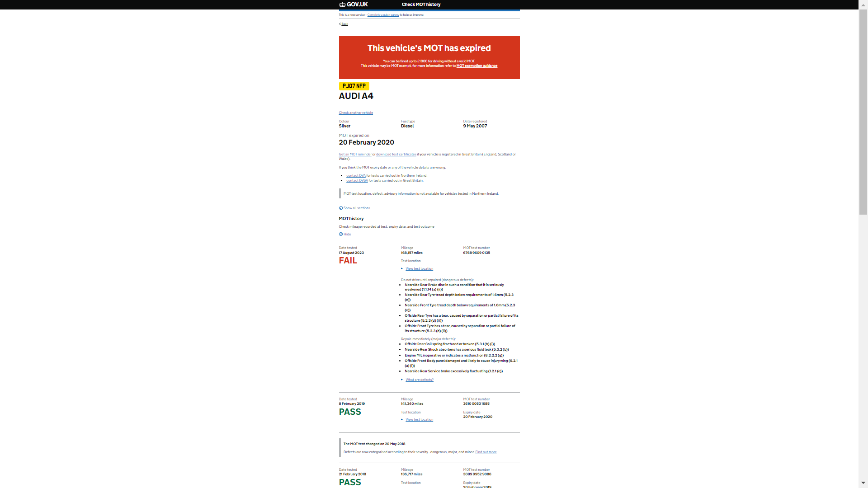Open the Get an MOT reminder link
The width and height of the screenshot is (868, 488).
pyautogui.click(x=355, y=155)
